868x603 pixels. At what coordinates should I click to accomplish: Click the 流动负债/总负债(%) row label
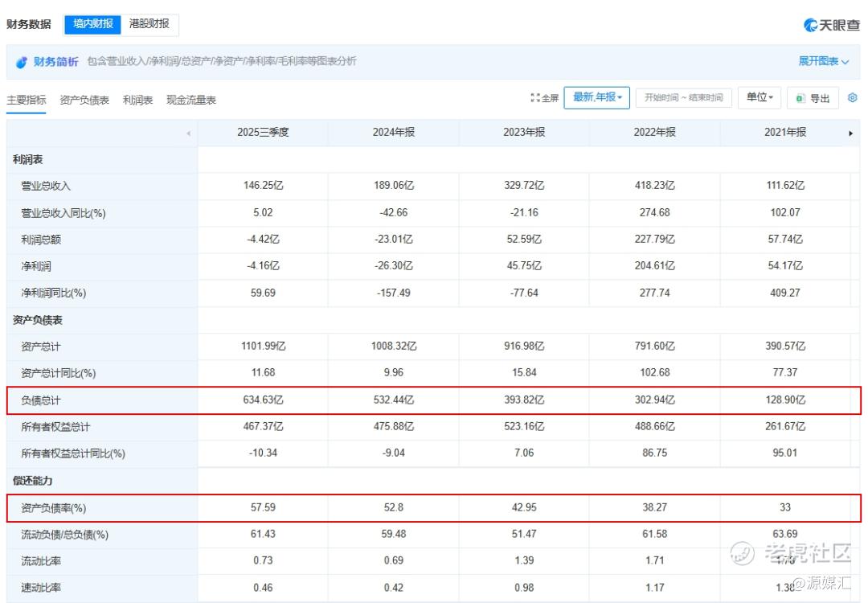click(x=65, y=535)
